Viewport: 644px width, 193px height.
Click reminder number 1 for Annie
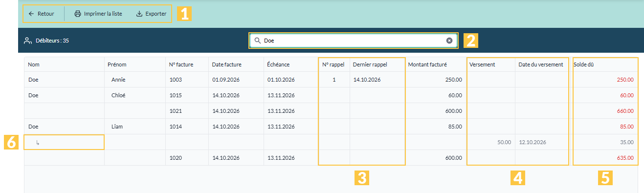click(334, 80)
